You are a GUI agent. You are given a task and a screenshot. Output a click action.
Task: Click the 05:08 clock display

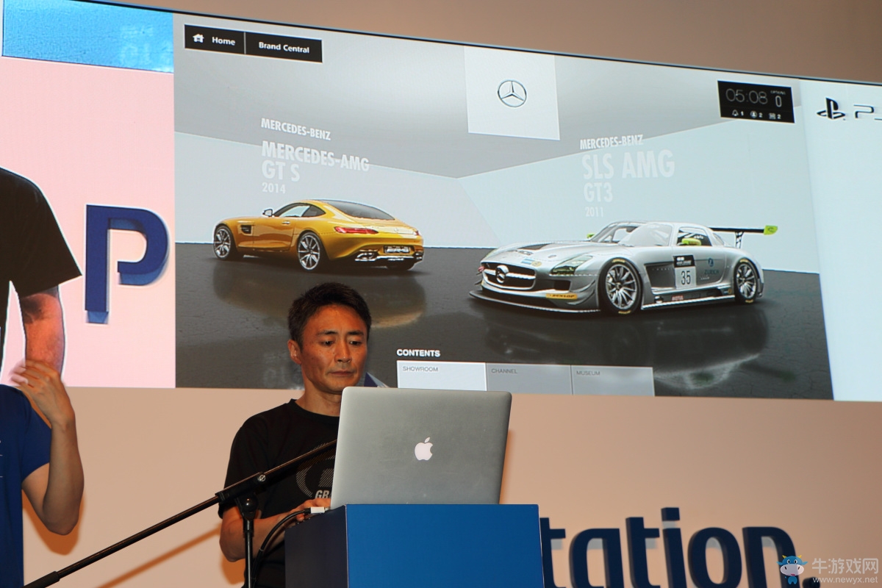(x=746, y=96)
